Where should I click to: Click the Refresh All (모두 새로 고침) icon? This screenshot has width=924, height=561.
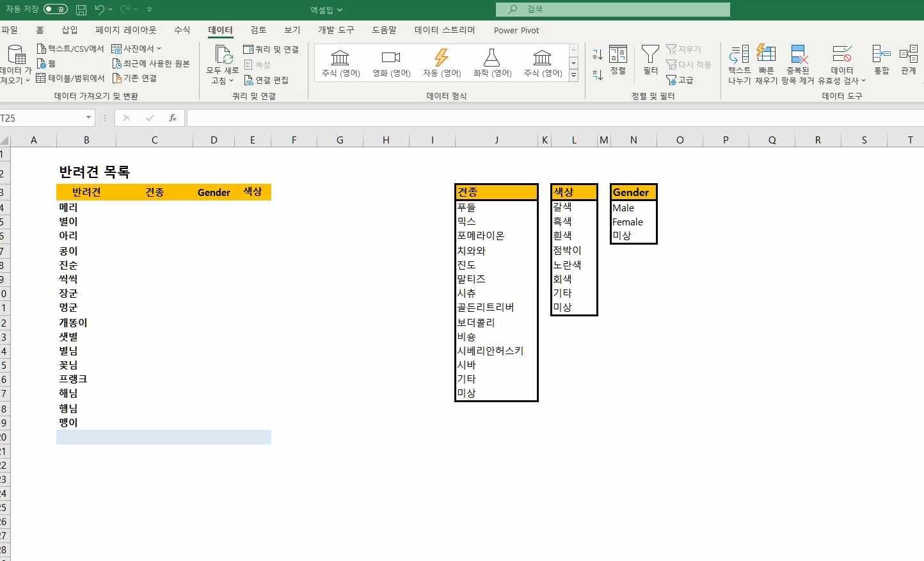coord(222,55)
